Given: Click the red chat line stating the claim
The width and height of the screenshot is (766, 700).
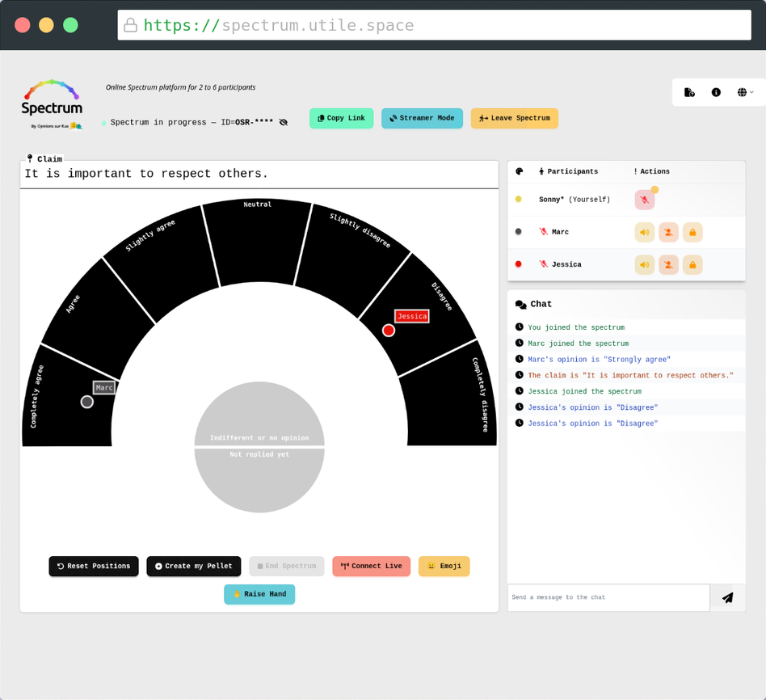Looking at the screenshot, I should [x=631, y=375].
